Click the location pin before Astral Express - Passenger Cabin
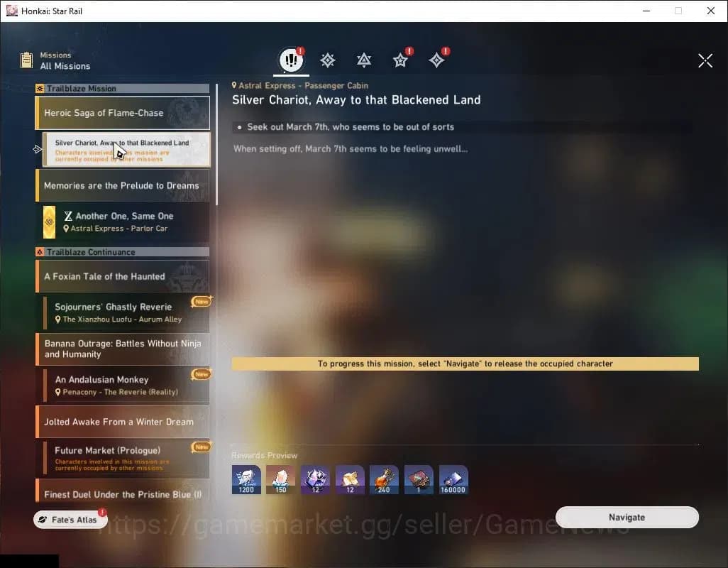728x568 pixels. click(234, 85)
